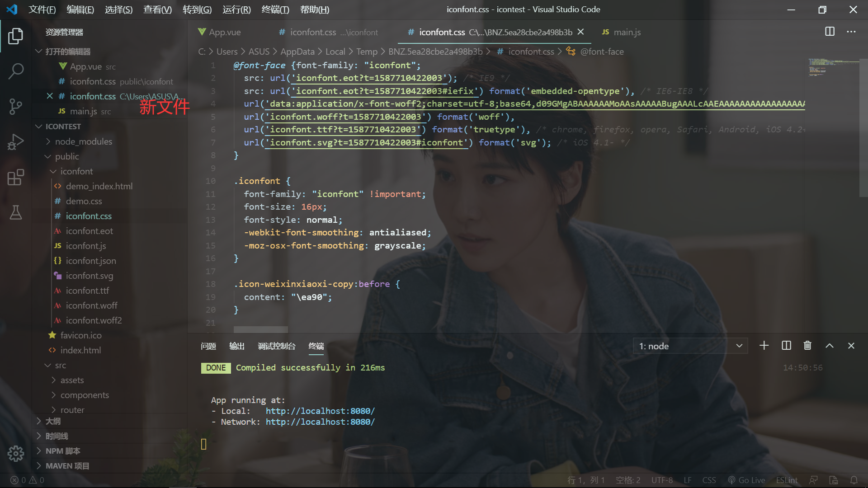The image size is (868, 488).
Task: Click the ESLint status bar item
Action: point(787,480)
